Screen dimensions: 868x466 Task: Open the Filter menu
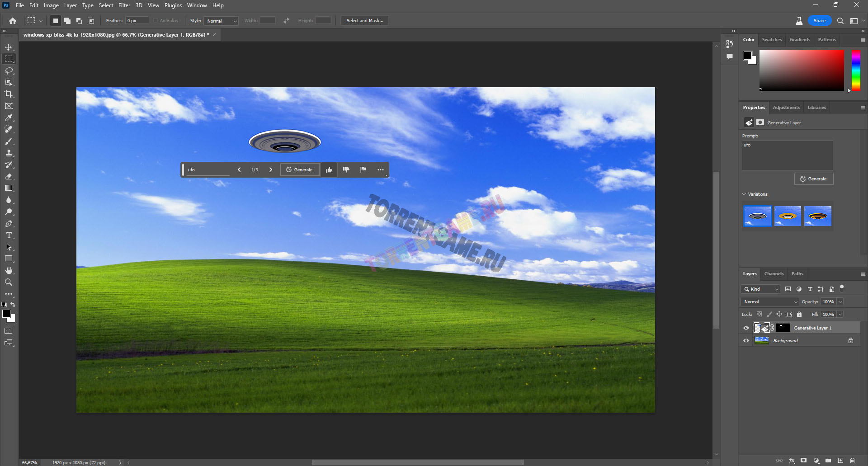pos(124,5)
